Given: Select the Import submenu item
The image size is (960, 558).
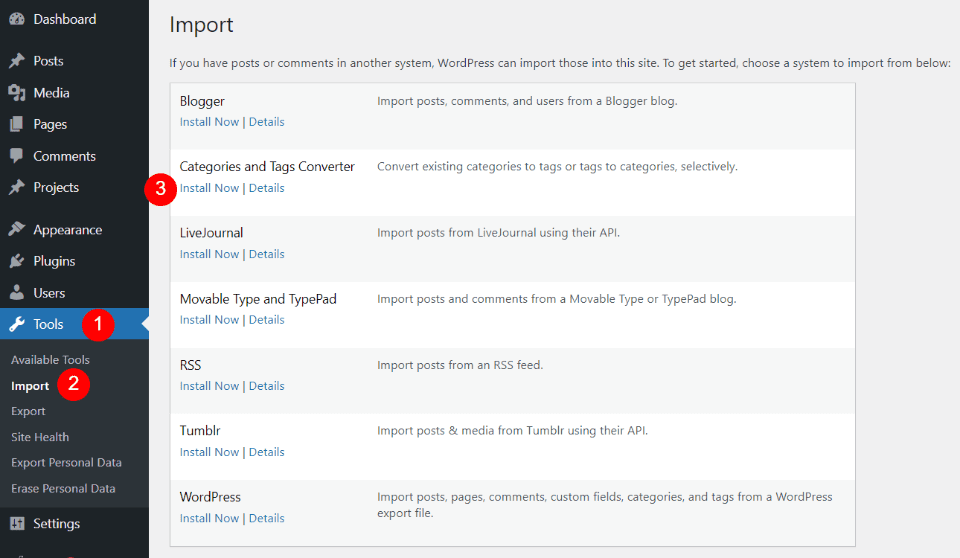Looking at the screenshot, I should [30, 386].
